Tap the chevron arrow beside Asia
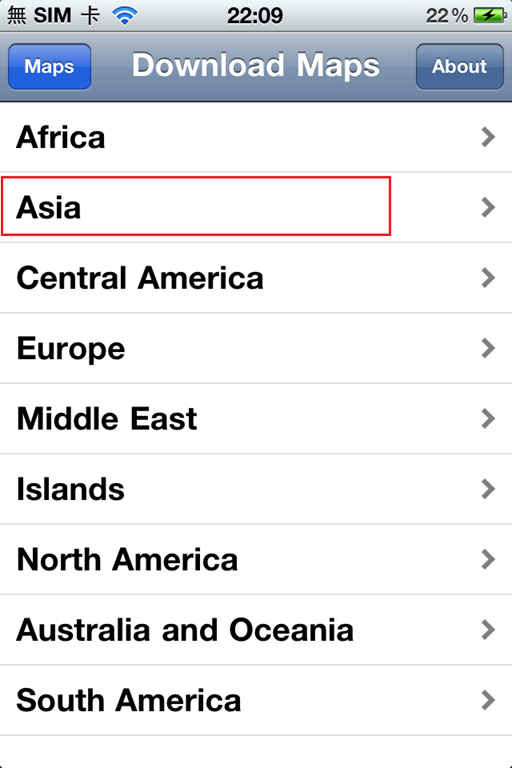Screen dimensions: 512x768 click(488, 208)
